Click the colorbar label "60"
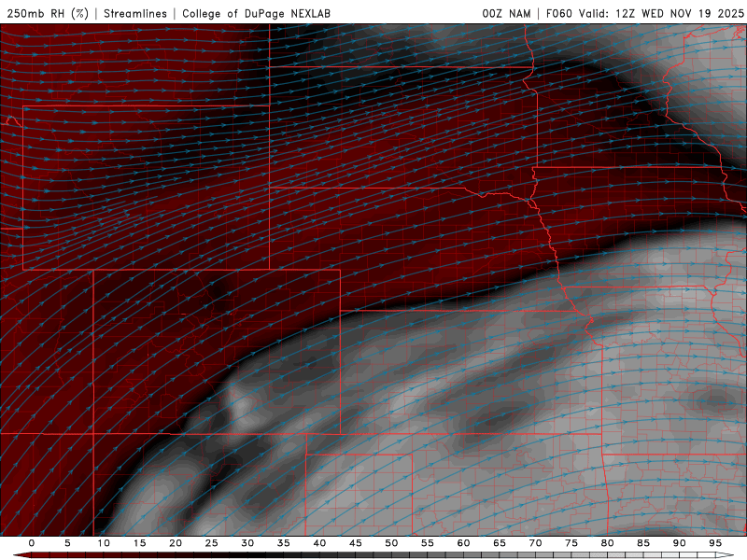 463,543
